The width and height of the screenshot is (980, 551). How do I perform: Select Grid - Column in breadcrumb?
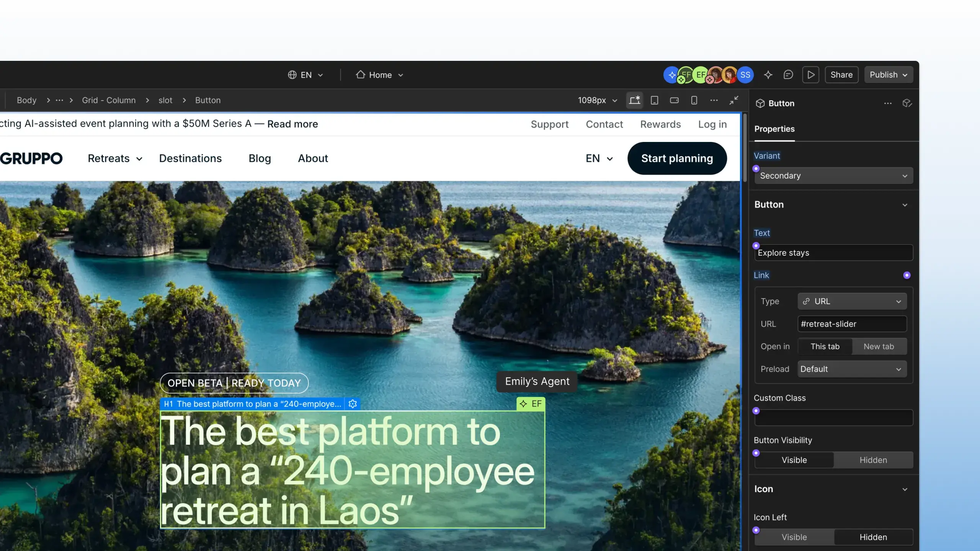(109, 100)
